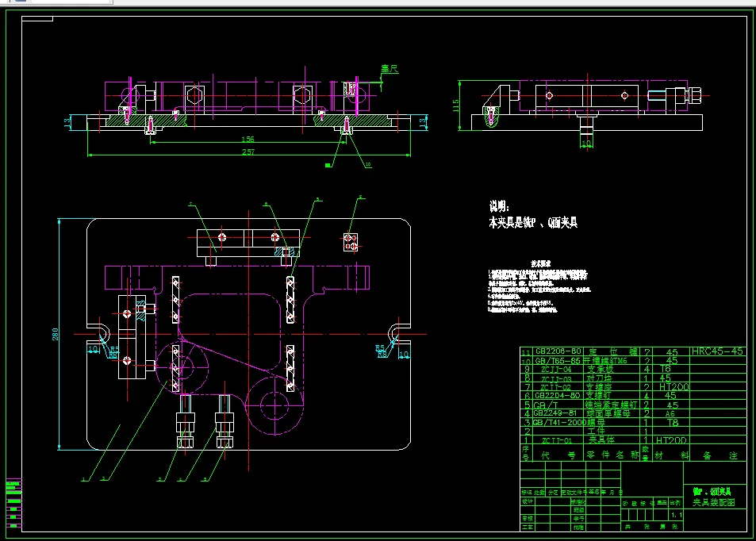
Task: Click the 支撑座 part name
Action: (x=598, y=387)
